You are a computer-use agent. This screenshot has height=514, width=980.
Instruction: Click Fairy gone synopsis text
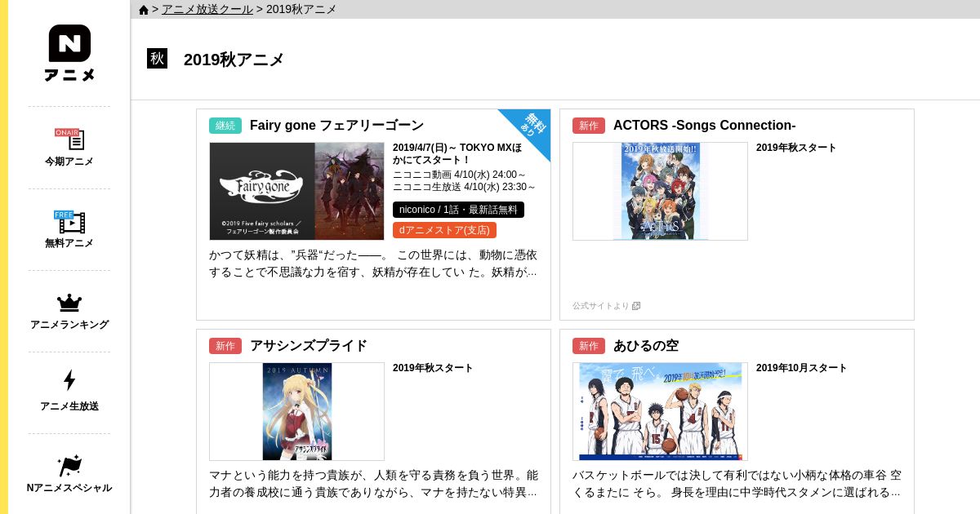[x=373, y=264]
